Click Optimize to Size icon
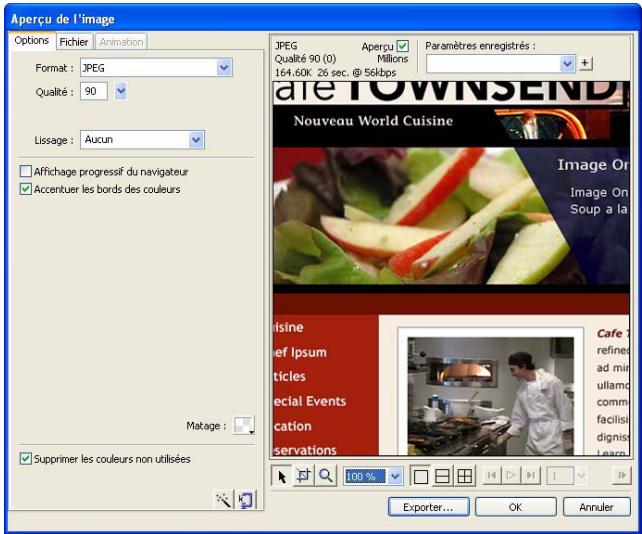642x534 pixels. (246, 500)
